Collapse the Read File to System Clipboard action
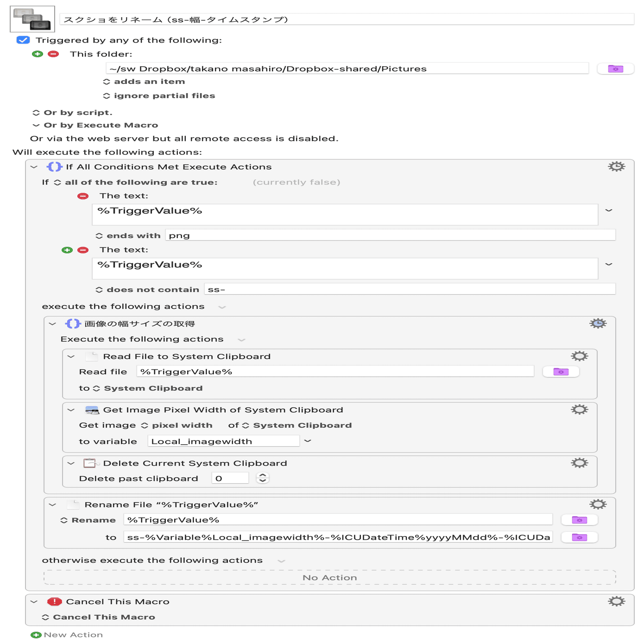The image size is (644, 644). click(x=70, y=356)
